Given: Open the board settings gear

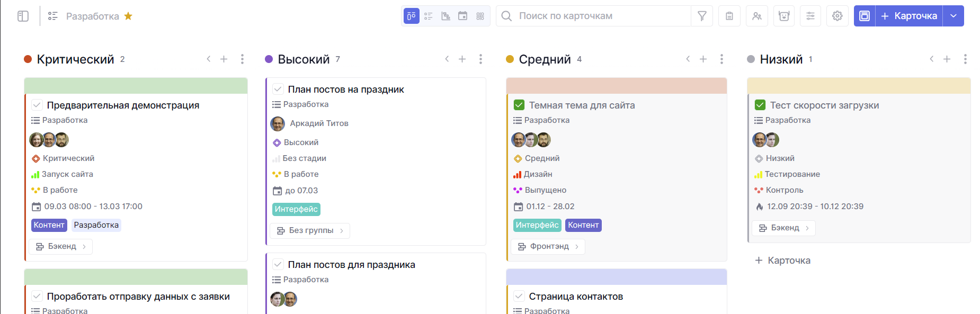Looking at the screenshot, I should click(x=838, y=16).
